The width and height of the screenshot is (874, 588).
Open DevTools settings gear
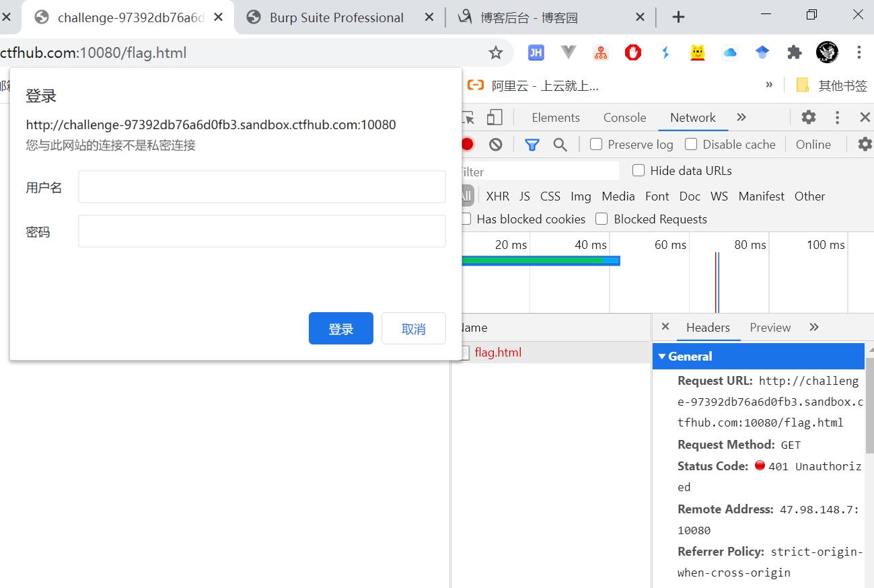point(809,118)
